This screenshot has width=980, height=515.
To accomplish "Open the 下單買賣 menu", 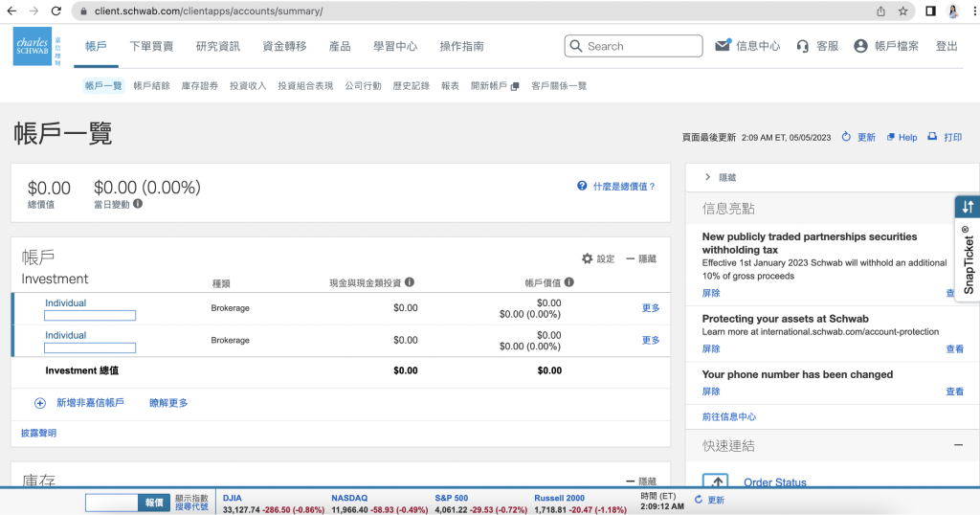I will [151, 46].
